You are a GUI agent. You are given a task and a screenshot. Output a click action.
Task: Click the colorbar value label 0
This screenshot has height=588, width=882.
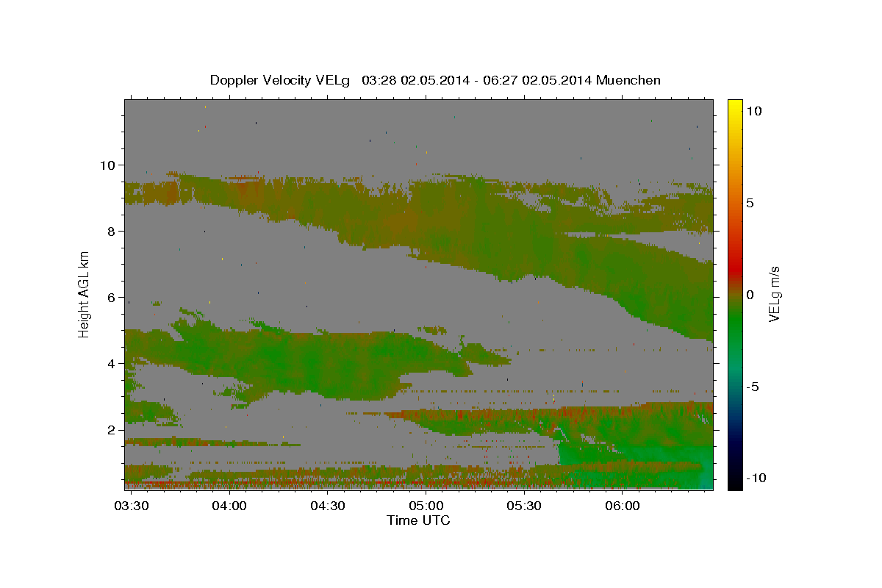750,295
